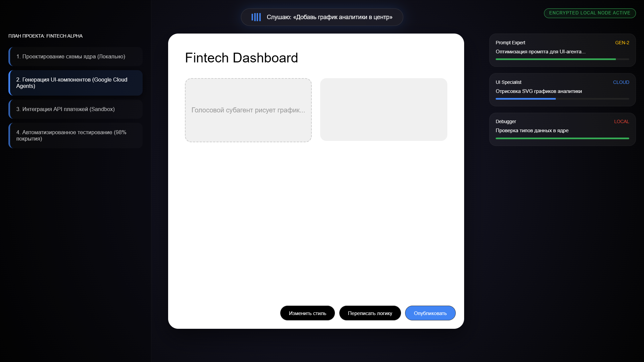Click the voice command listening pill

point(322,17)
